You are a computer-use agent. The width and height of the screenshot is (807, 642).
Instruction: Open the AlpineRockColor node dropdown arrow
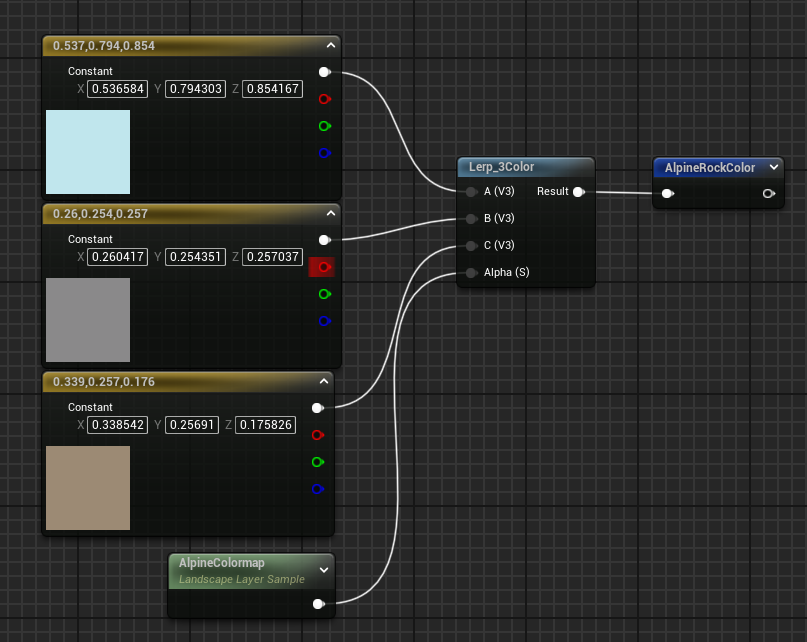(x=773, y=168)
